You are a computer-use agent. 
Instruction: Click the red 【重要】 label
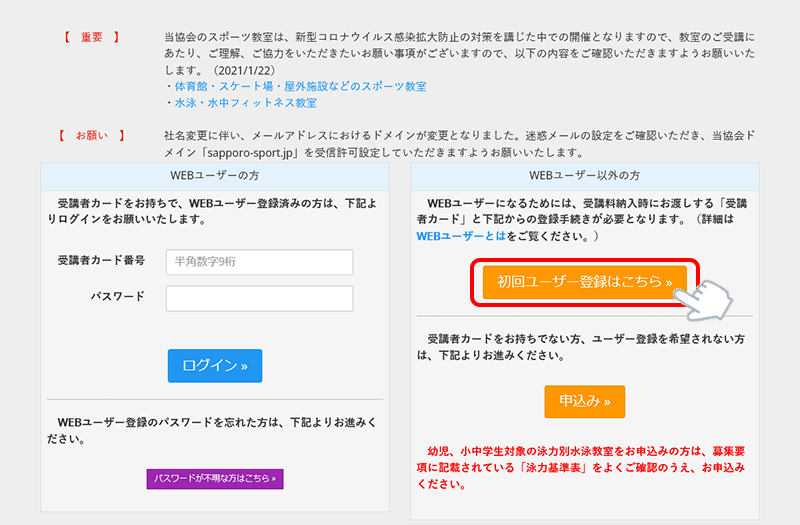point(92,37)
